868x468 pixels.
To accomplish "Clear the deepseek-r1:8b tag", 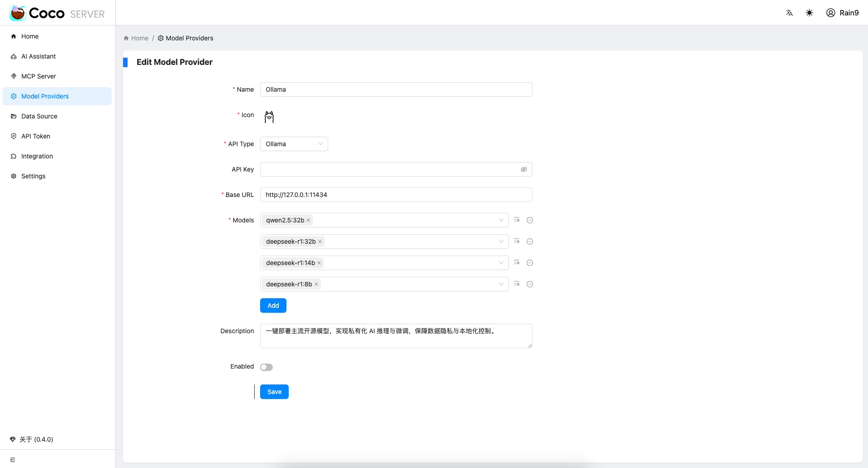I will [x=316, y=284].
